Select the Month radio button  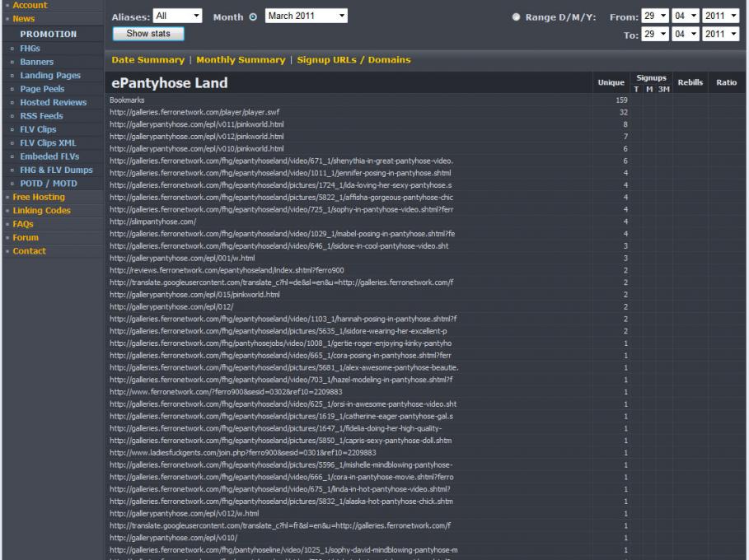click(253, 17)
